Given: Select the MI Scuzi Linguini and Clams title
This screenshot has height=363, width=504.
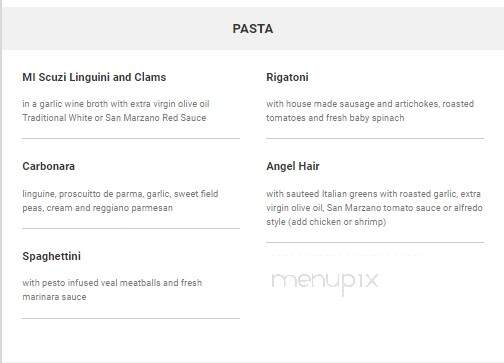Looking at the screenshot, I should tap(94, 77).
